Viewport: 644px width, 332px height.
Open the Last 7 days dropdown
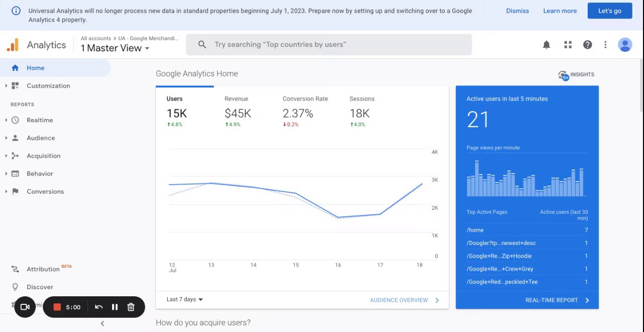click(185, 299)
